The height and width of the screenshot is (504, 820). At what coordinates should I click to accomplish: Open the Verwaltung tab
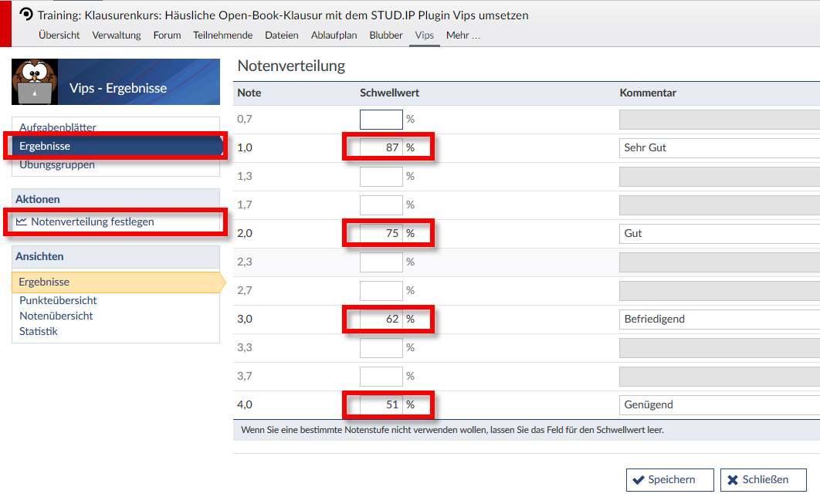[x=117, y=35]
